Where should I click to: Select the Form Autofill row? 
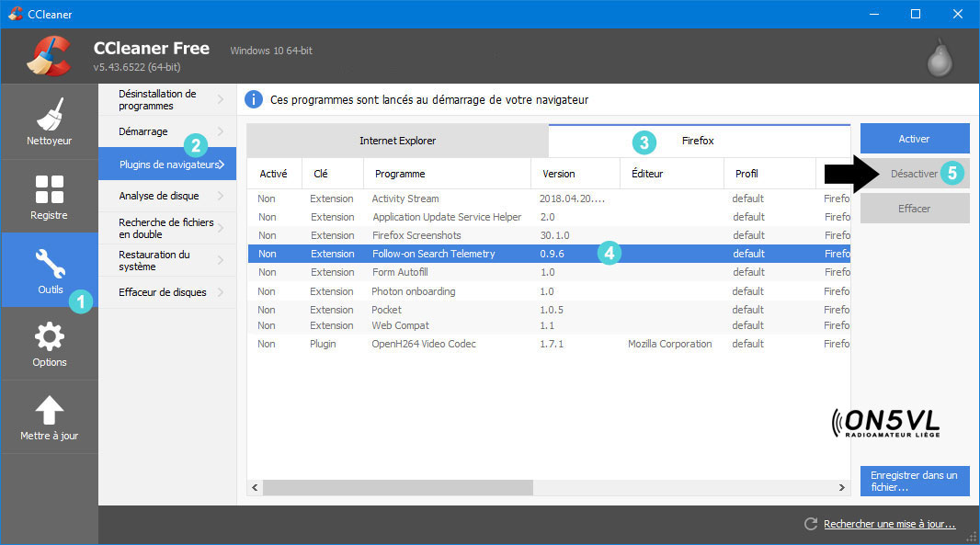[549, 272]
